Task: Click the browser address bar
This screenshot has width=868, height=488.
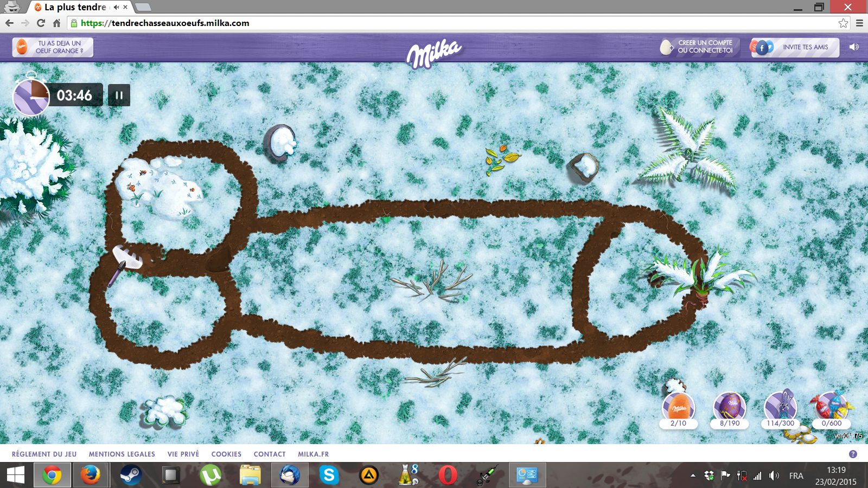Action: [434, 23]
